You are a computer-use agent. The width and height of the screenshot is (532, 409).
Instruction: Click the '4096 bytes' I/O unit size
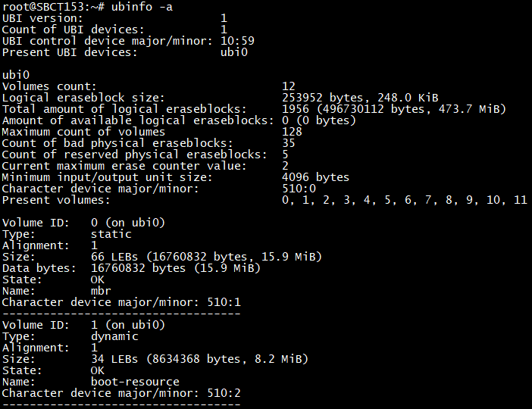[x=315, y=177]
